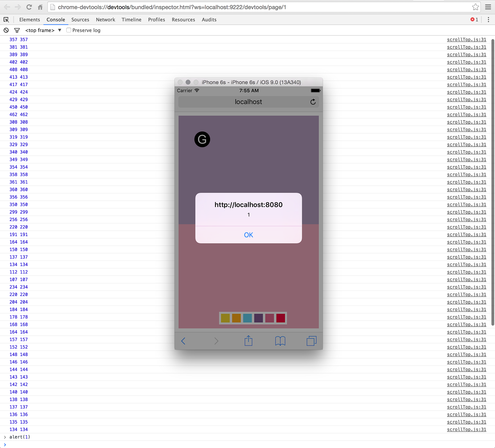Toggle the console filter funnel icon
This screenshot has width=495, height=448.
[17, 30]
